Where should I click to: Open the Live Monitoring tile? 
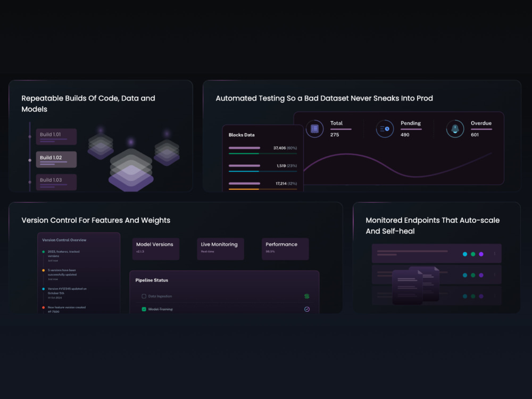click(x=221, y=249)
